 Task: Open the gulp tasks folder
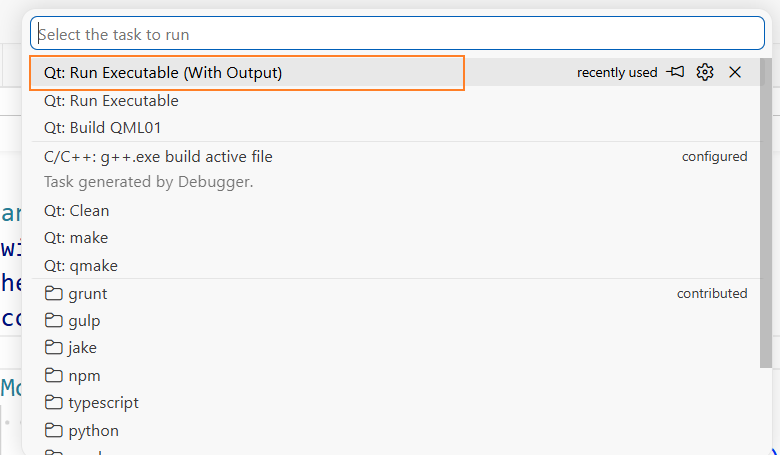(395, 321)
